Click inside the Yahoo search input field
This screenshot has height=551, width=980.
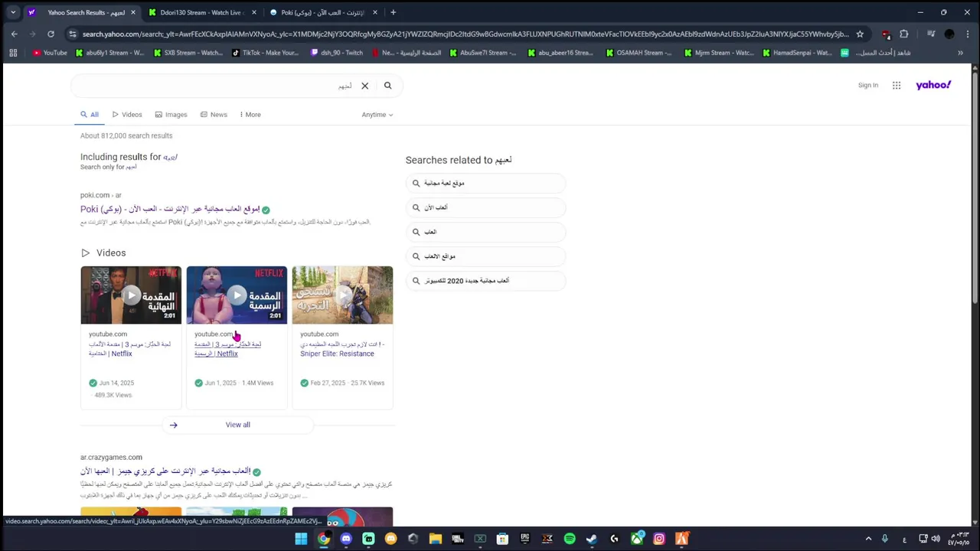214,86
